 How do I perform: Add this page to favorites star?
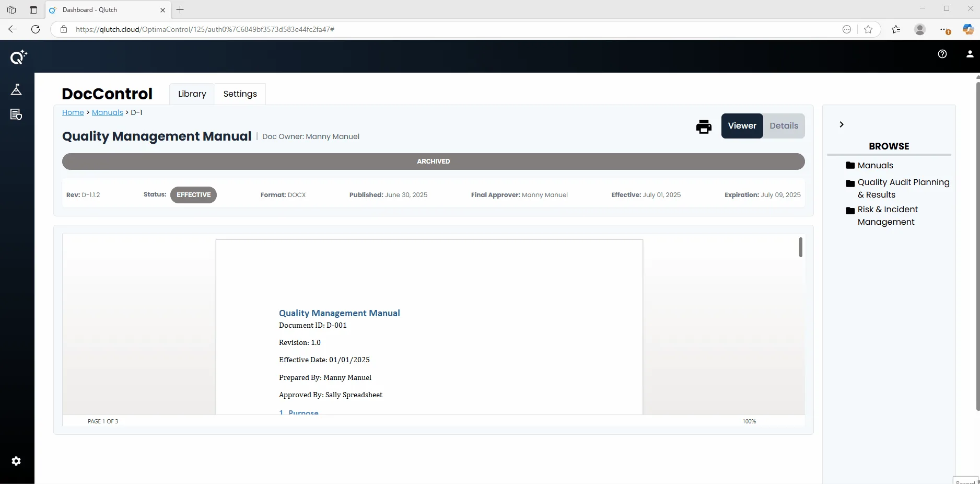tap(868, 29)
